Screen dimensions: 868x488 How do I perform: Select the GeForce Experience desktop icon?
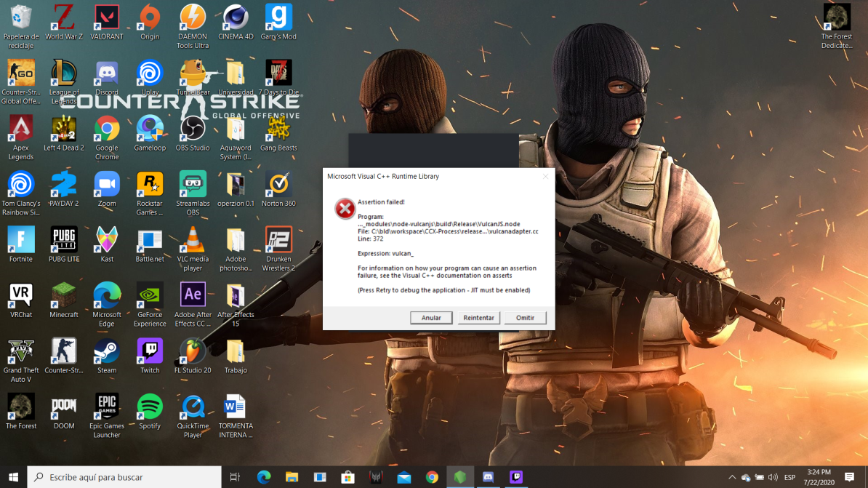150,305
